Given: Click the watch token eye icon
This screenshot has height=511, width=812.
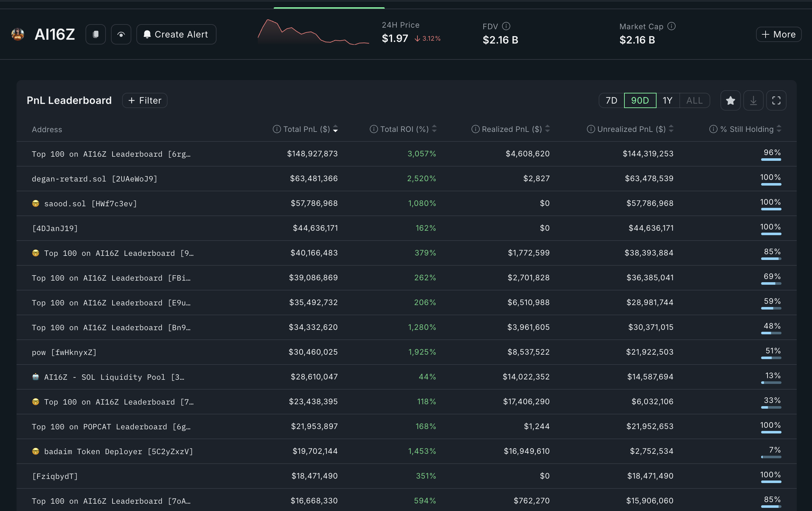Looking at the screenshot, I should click(x=121, y=34).
